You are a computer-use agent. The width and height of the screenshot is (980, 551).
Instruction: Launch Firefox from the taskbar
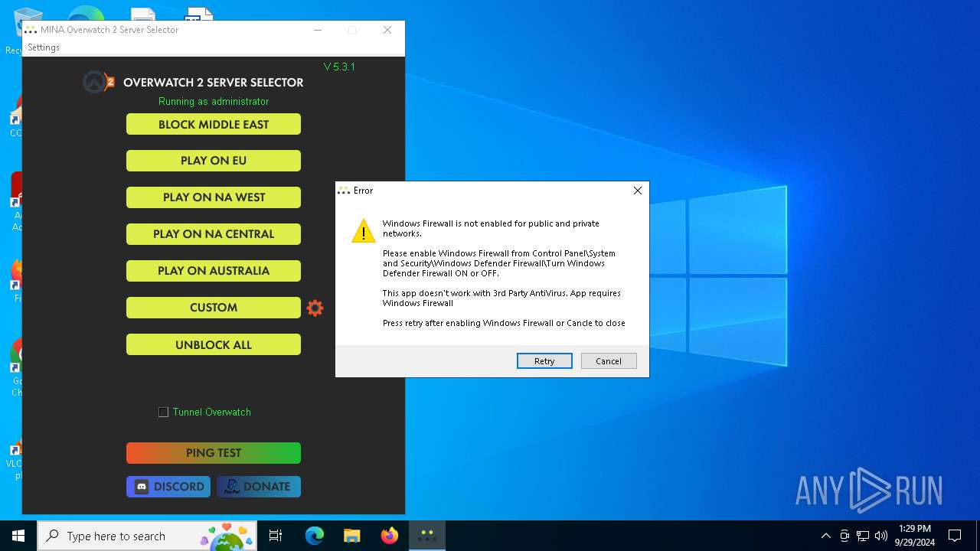(390, 536)
